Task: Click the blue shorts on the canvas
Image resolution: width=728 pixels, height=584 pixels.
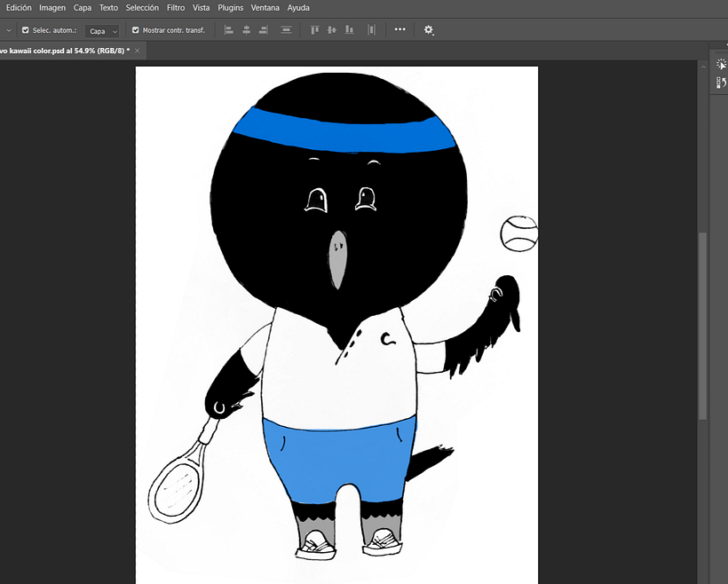Action: tap(340, 460)
